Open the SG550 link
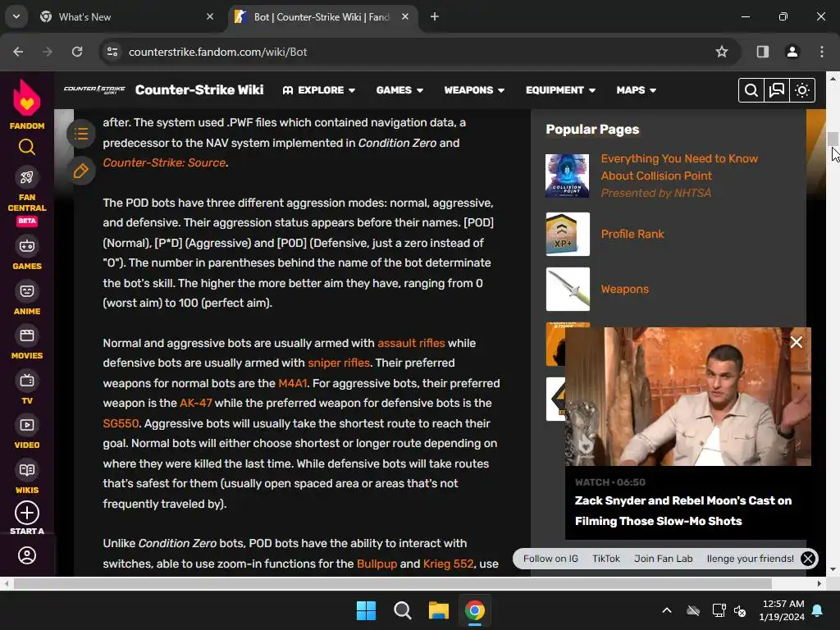This screenshot has width=840, height=630. 121,423
